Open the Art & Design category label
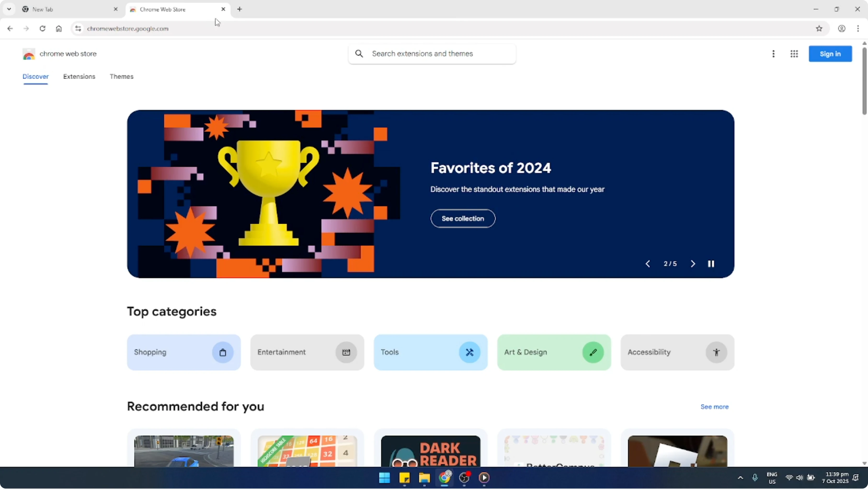The width and height of the screenshot is (868, 489). [x=526, y=352]
